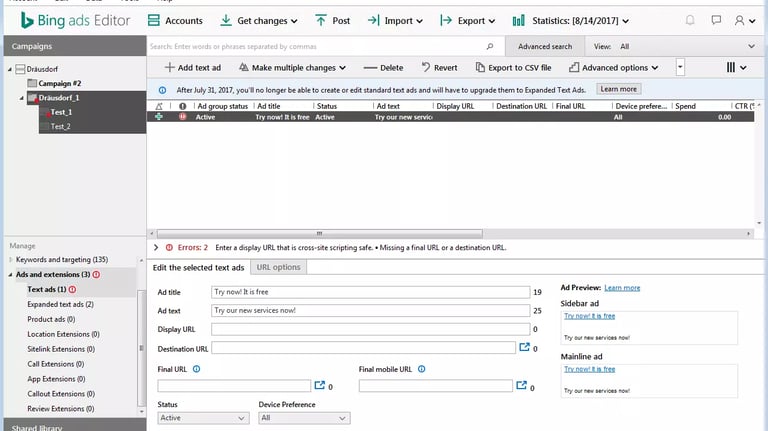This screenshot has width=768, height=431.
Task: Click Export to CSV file
Action: [513, 68]
